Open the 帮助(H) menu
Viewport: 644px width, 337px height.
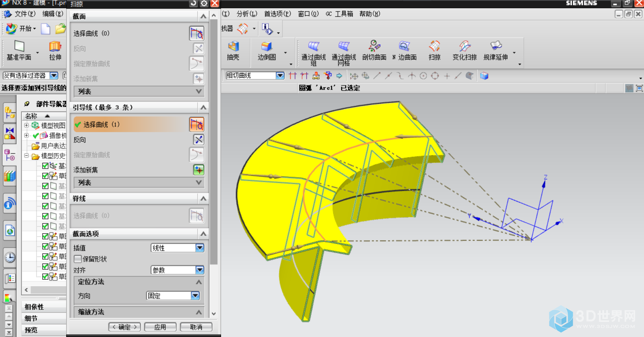(x=370, y=14)
